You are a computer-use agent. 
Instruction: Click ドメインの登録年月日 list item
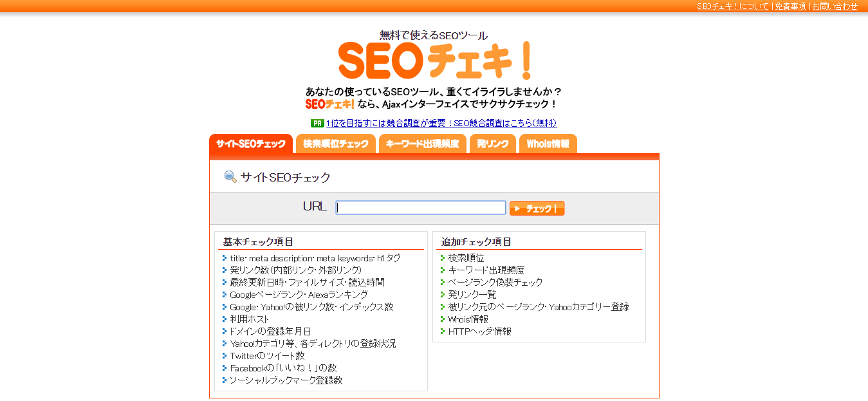point(270,331)
